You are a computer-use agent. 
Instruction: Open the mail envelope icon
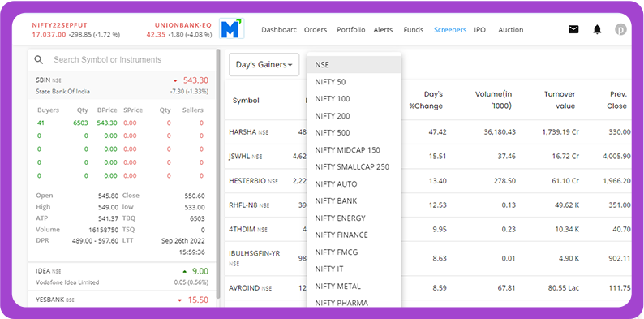[x=573, y=29]
